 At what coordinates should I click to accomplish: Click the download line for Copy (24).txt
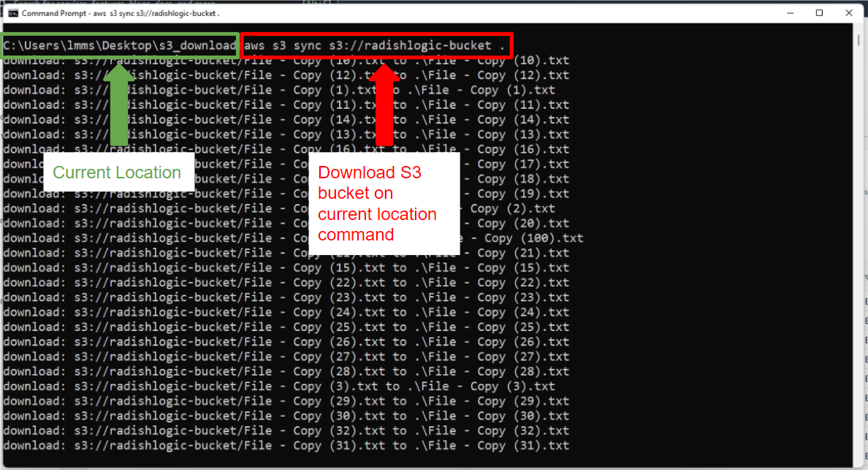[286, 312]
